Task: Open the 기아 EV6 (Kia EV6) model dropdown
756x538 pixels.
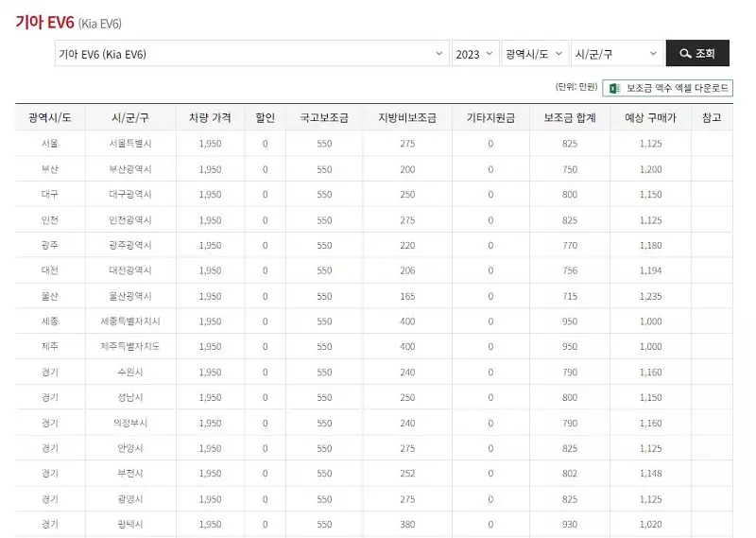Action: click(x=251, y=54)
